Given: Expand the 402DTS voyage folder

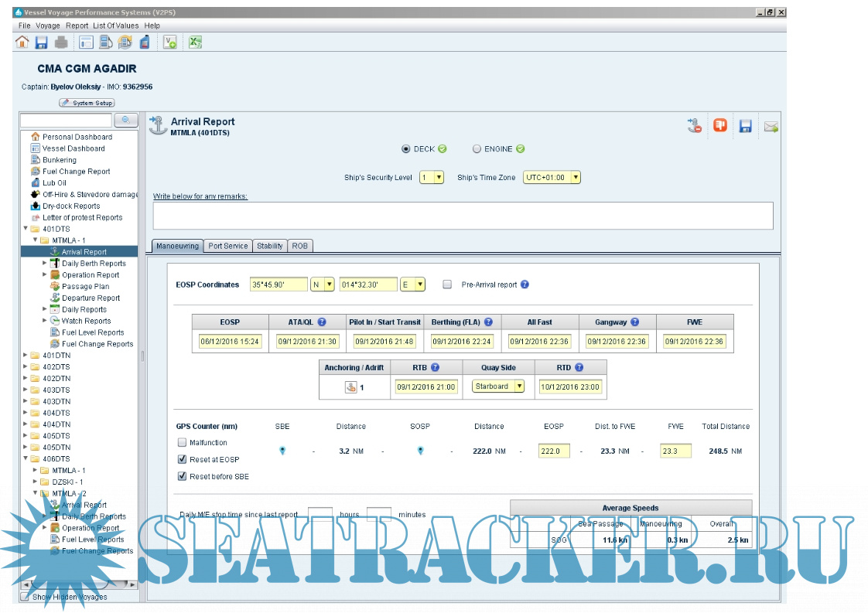Looking at the screenshot, I should 26,367.
